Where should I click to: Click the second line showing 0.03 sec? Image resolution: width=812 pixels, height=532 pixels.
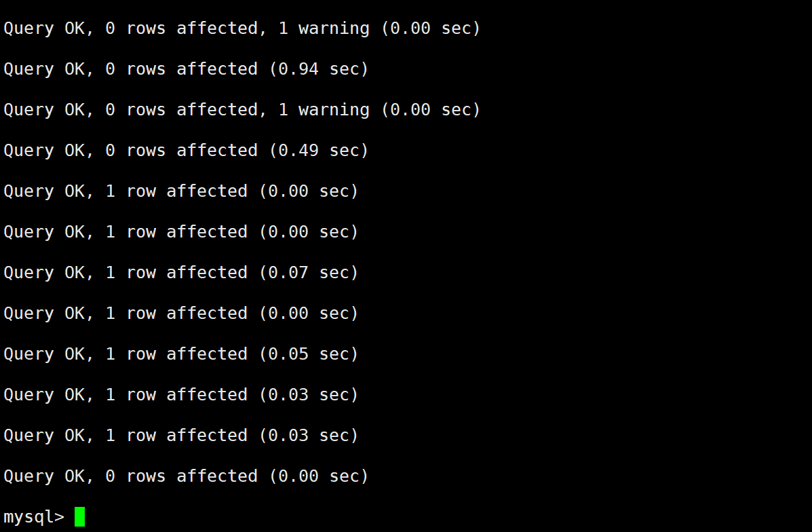(x=180, y=436)
